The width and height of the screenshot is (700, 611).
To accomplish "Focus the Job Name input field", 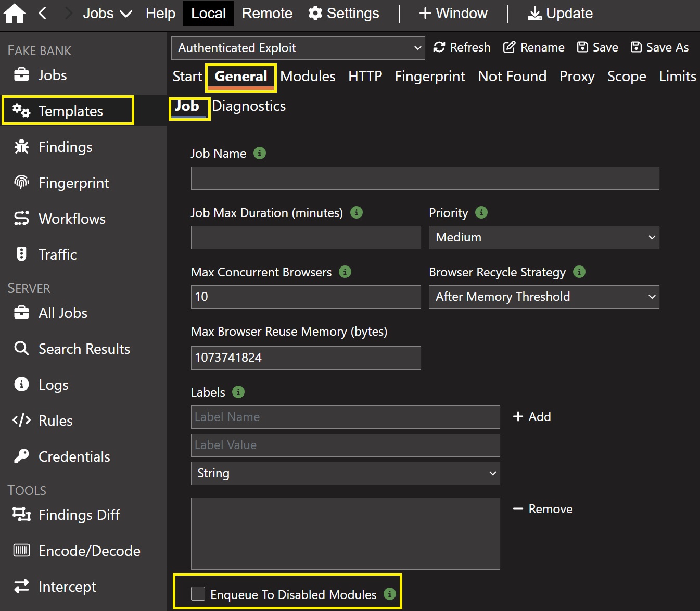I will coord(425,179).
